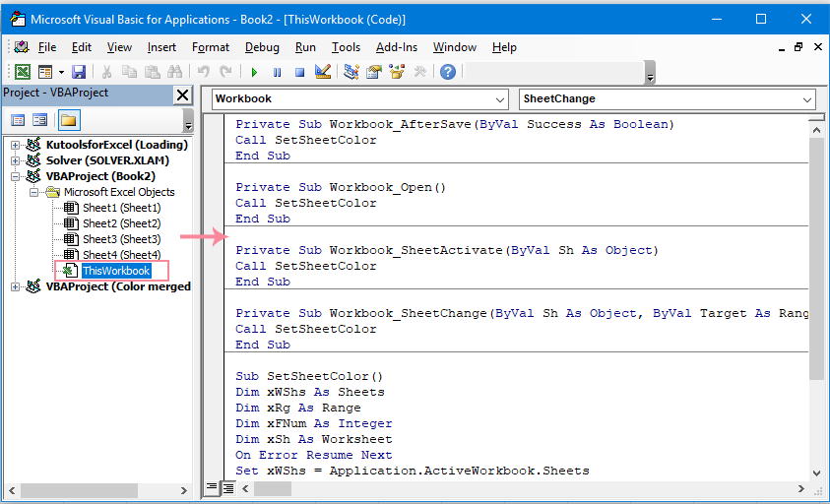This screenshot has width=830, height=504.
Task: Open the Window menu
Action: tap(455, 47)
